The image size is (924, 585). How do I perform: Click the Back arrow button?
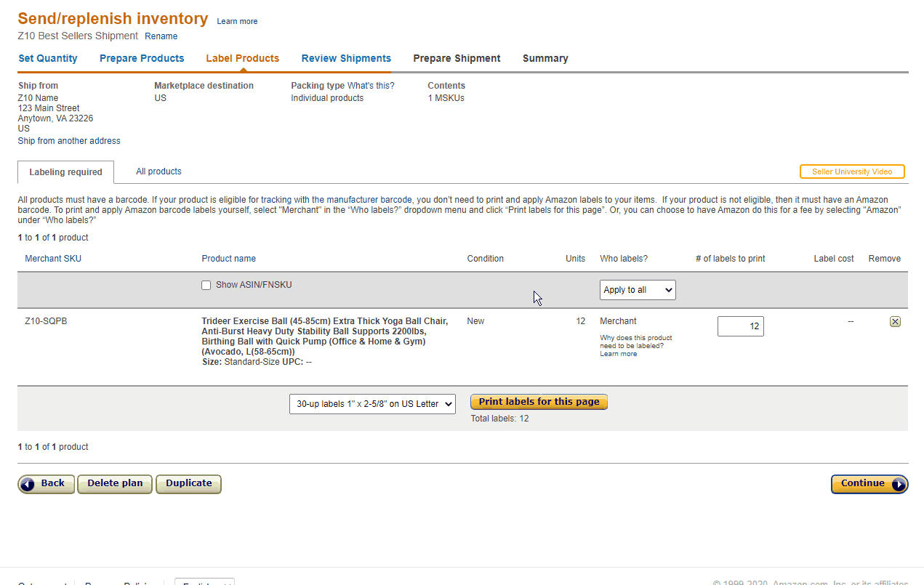coord(46,484)
